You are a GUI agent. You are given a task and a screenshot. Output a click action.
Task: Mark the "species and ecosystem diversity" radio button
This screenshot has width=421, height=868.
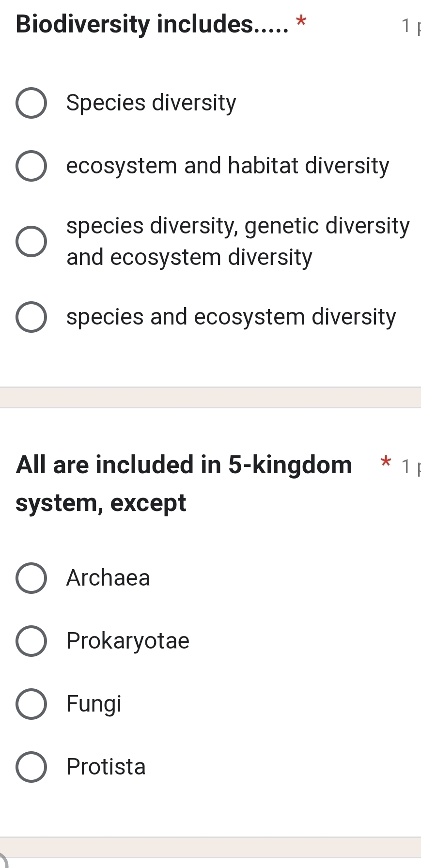31,317
